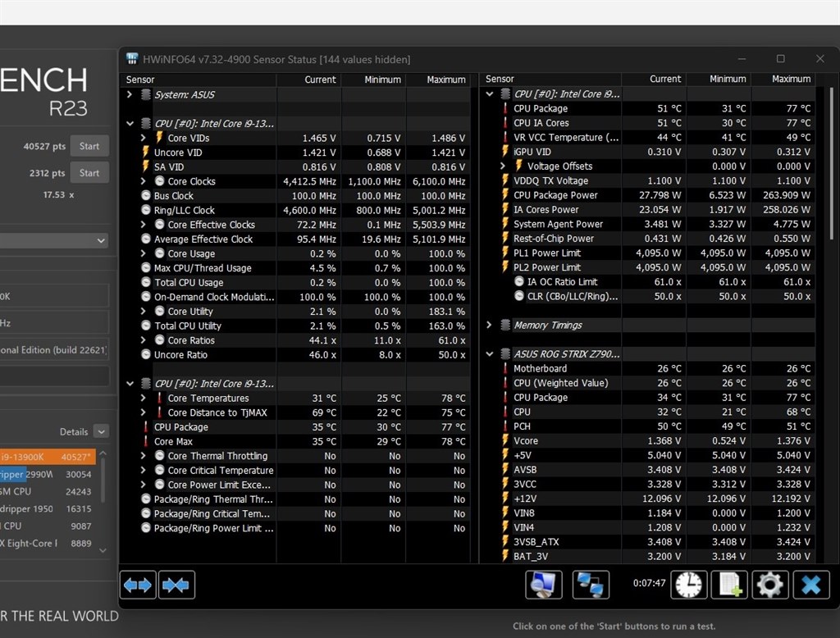Viewport: 840px width, 638px height.
Task: Click the lightning icon beside Uncore VID
Action: (146, 153)
